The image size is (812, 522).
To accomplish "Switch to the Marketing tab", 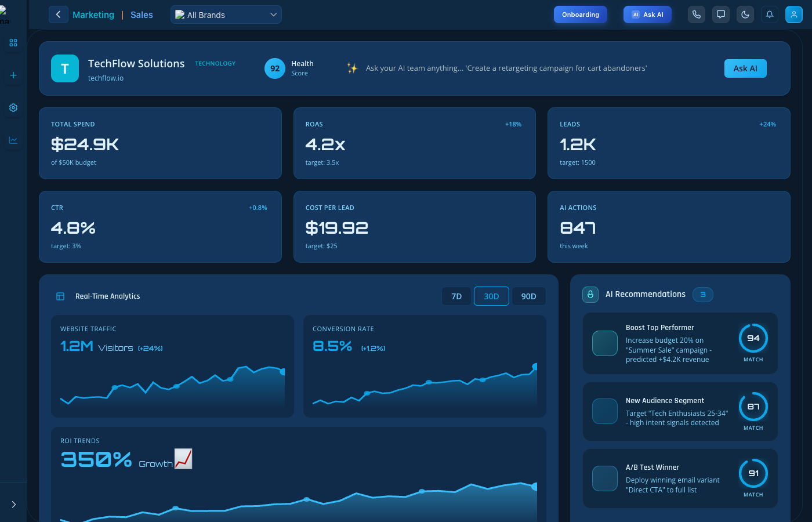I will coord(93,15).
